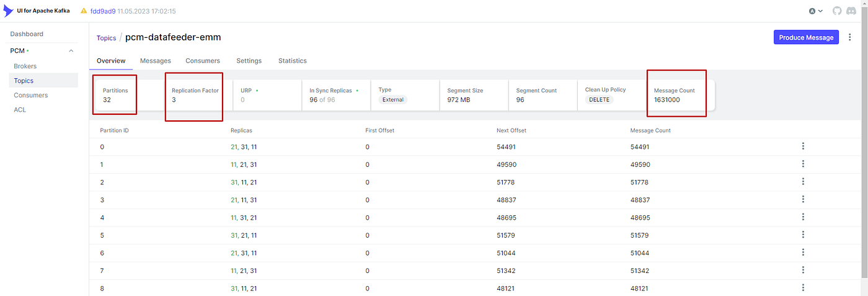Open the Consumers tab of the topic

(203, 61)
